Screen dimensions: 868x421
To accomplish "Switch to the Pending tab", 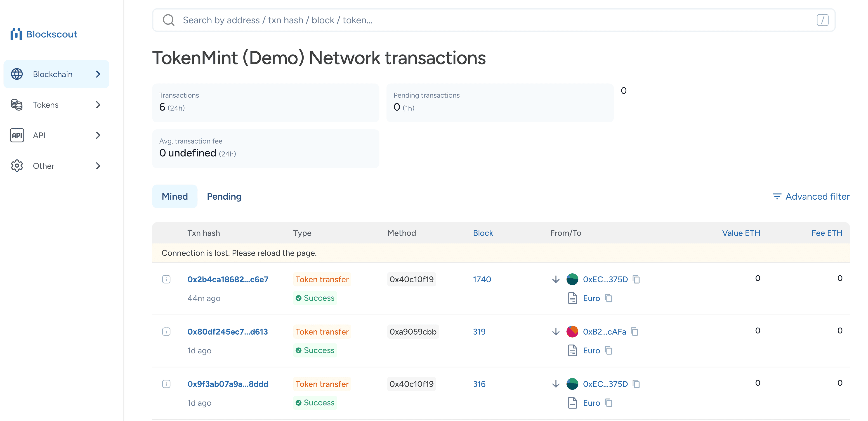I will [224, 196].
